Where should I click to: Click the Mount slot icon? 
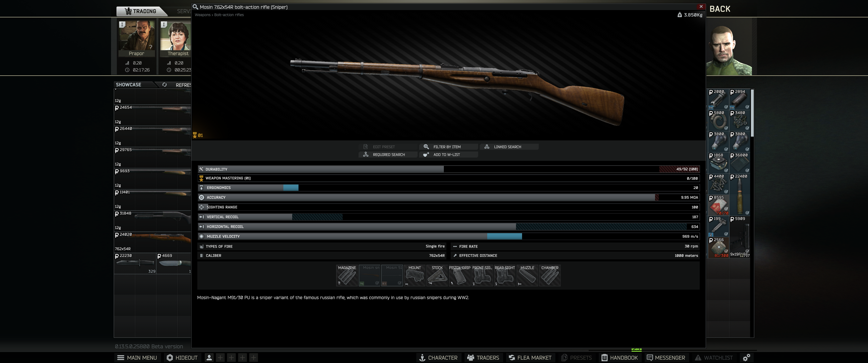click(415, 276)
